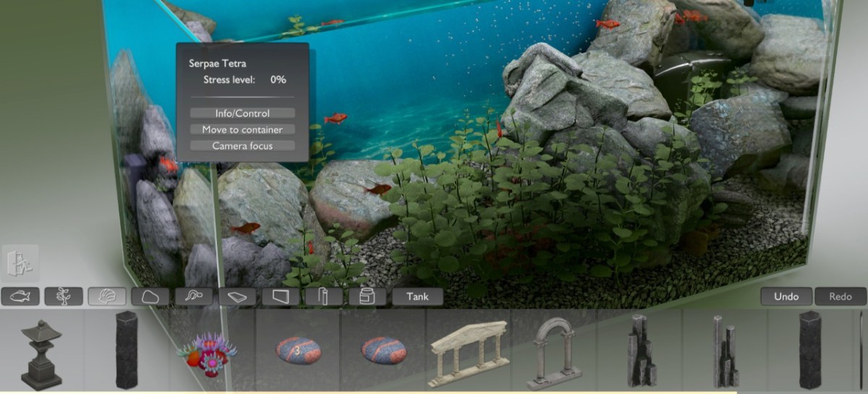Choose the driftwood category icon
This screenshot has height=394, width=868.
193,296
